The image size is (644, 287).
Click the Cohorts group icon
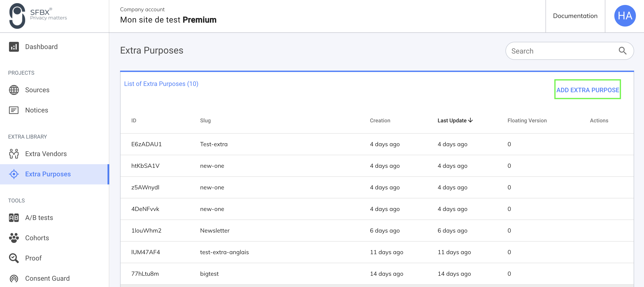(14, 238)
